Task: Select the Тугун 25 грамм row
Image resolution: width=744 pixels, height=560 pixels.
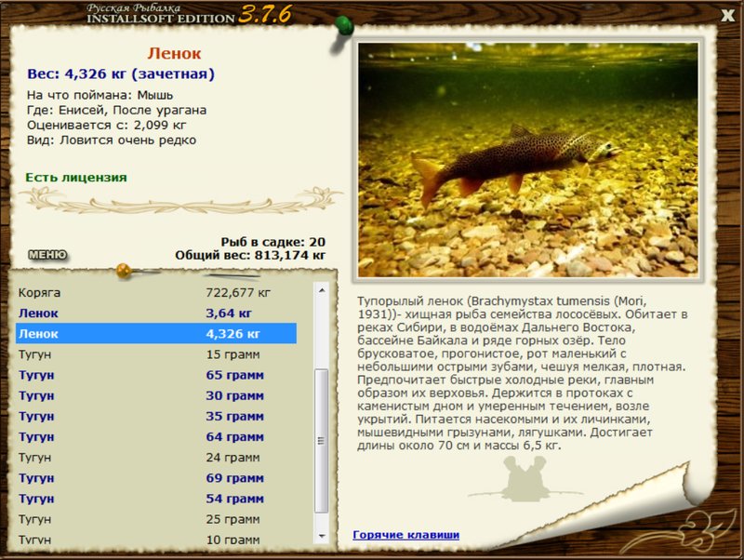Action: point(156,520)
